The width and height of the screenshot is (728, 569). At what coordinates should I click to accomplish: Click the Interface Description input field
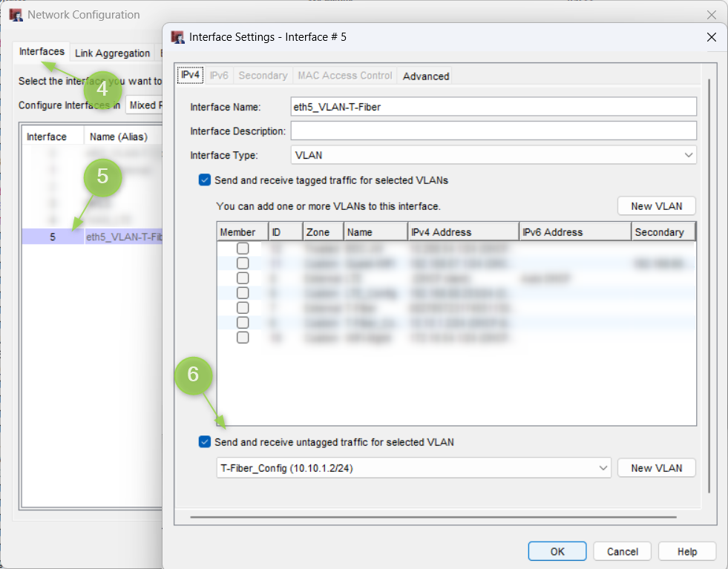493,131
